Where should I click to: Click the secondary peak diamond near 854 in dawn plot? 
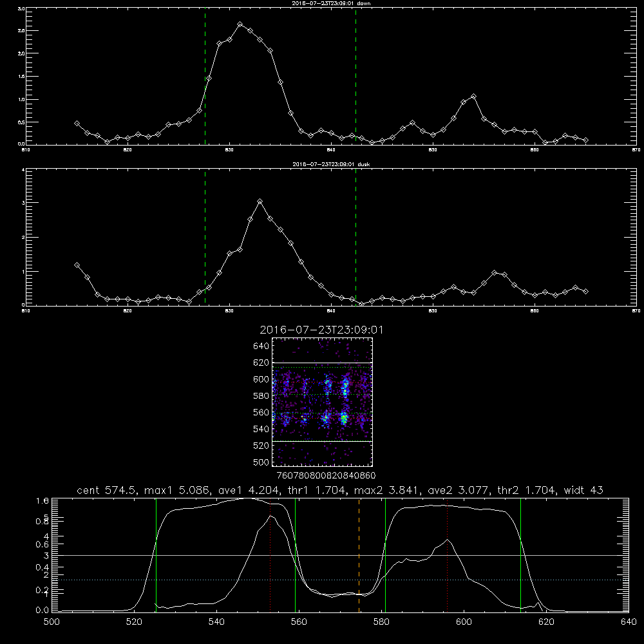pyautogui.click(x=473, y=97)
